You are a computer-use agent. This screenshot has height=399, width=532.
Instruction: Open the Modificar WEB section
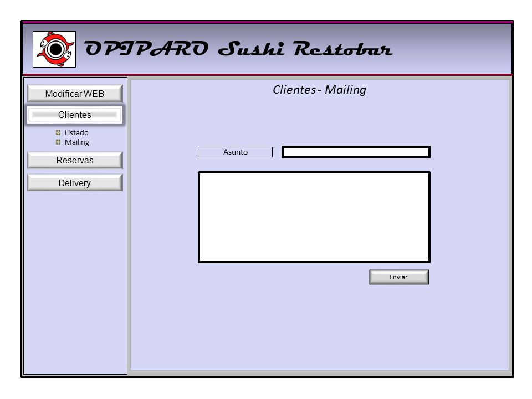[x=75, y=93]
